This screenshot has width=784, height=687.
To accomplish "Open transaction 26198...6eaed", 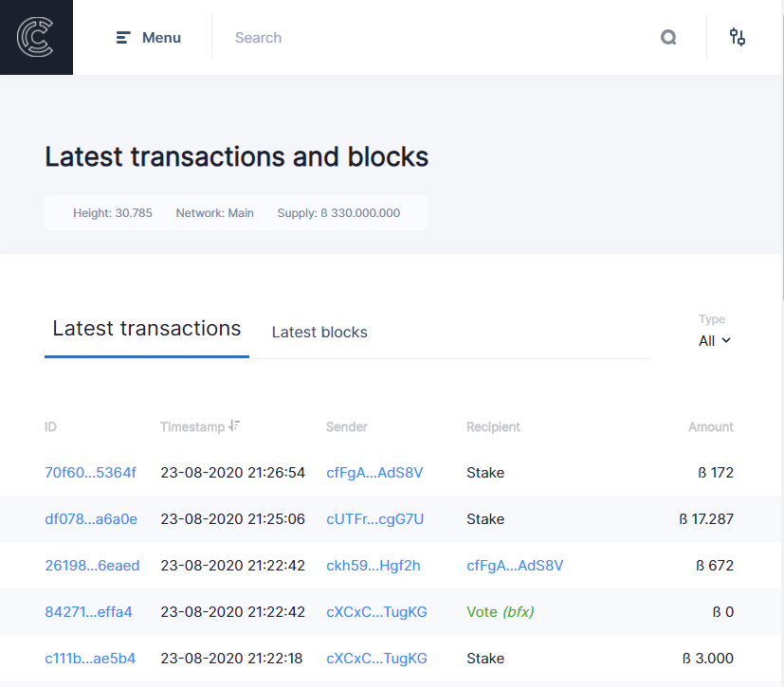I will 92,566.
